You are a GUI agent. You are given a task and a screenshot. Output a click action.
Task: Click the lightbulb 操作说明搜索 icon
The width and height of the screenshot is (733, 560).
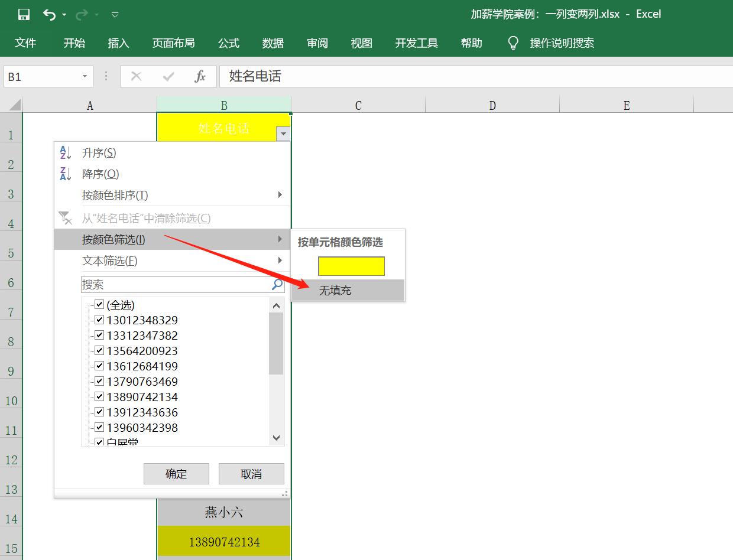click(512, 43)
